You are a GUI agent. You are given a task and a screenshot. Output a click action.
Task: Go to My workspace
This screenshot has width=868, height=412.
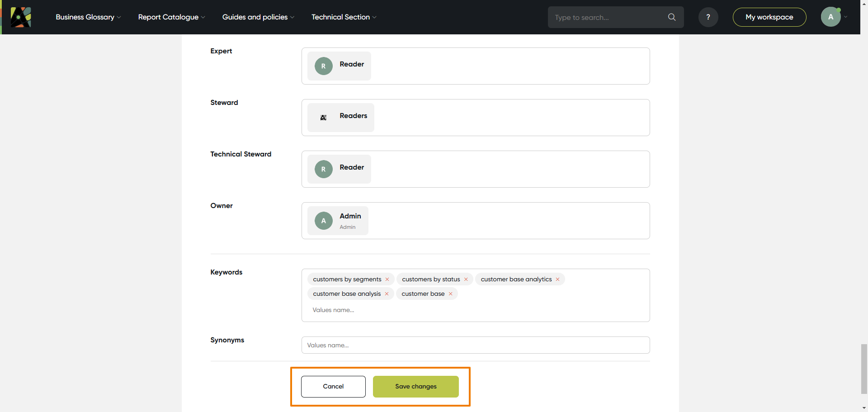769,17
